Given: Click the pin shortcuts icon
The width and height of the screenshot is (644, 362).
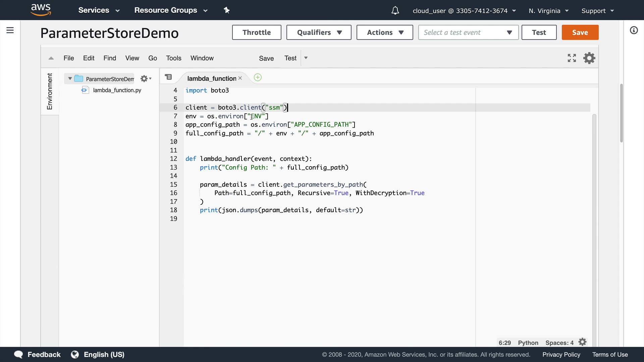Looking at the screenshot, I should [227, 10].
